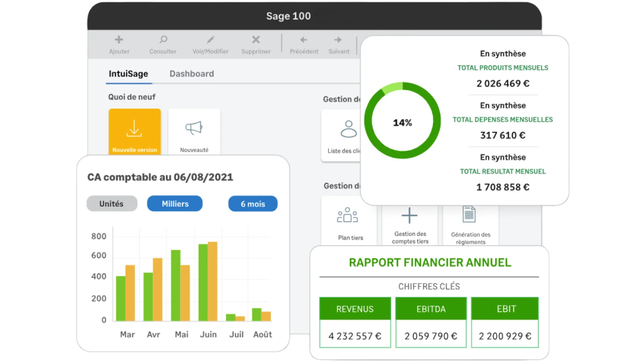Click the Juin orange bar in chart
The image size is (644, 362).
(x=213, y=281)
